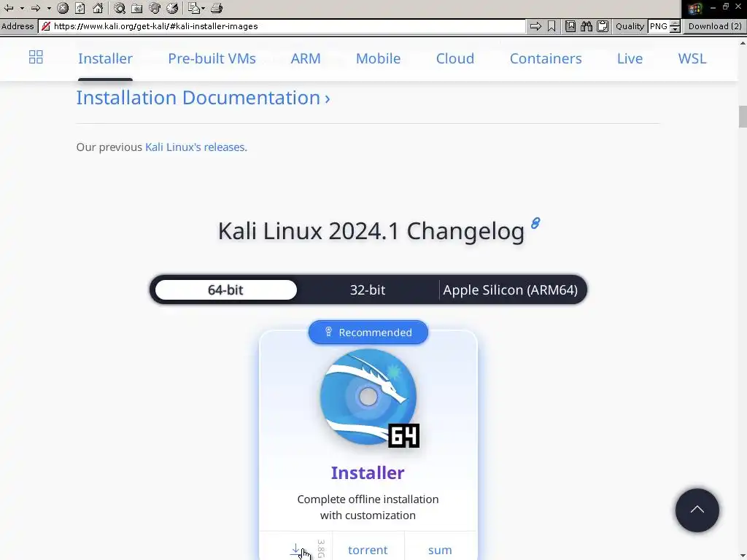Click the scroll-to-top round button

(697, 510)
